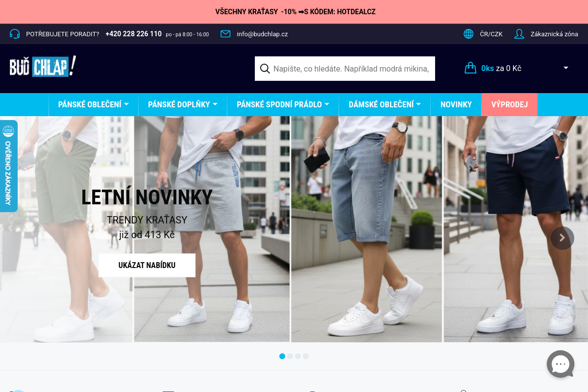Click the search magnifier icon

click(265, 69)
